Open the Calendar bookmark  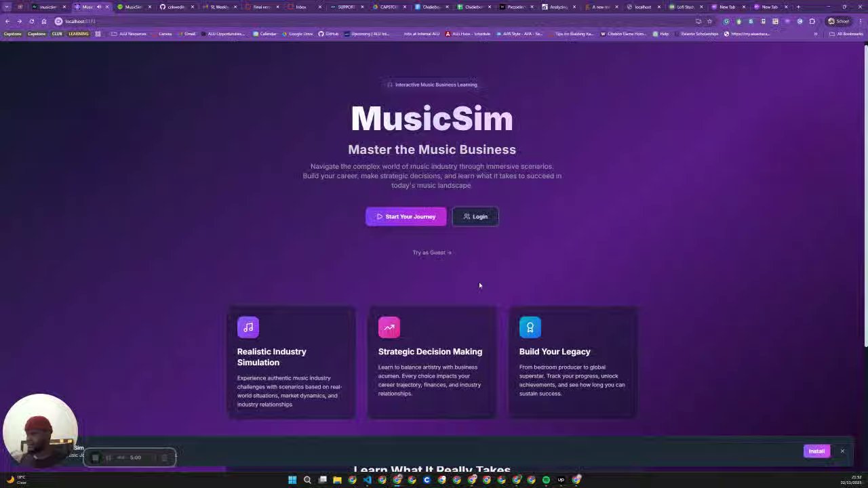tap(265, 34)
